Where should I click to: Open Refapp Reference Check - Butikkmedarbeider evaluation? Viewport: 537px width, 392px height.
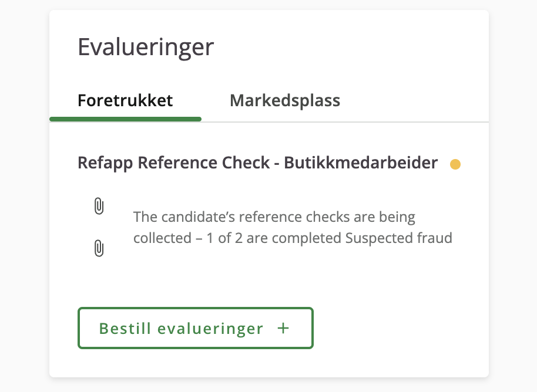(257, 163)
